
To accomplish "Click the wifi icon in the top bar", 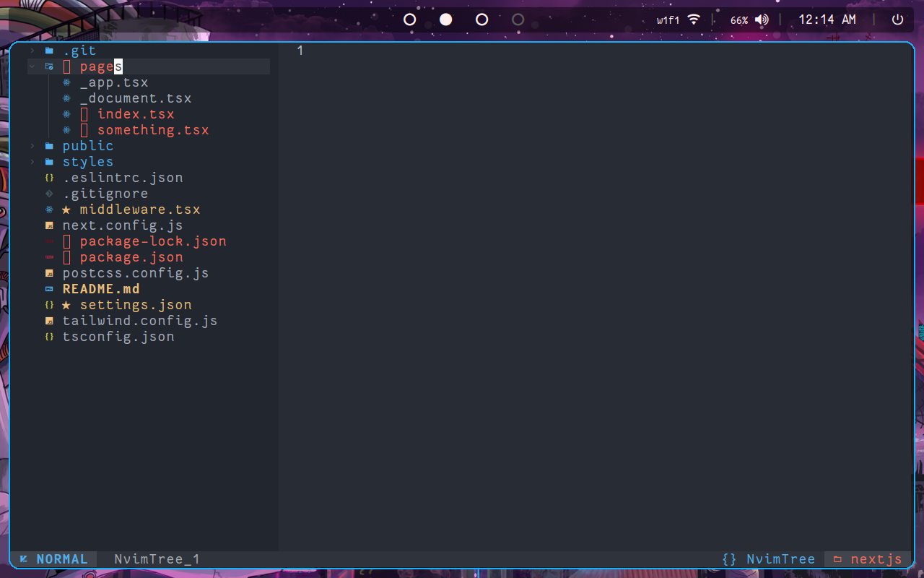I will pos(694,20).
